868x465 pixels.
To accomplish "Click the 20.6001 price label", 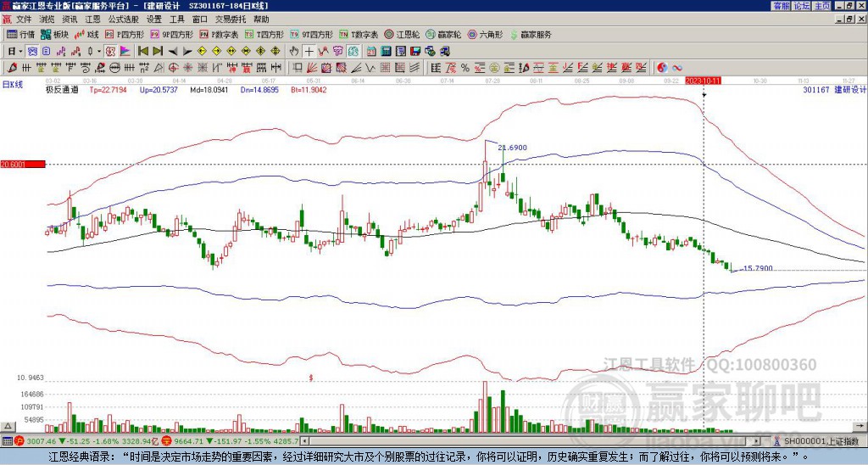I will click(22, 164).
